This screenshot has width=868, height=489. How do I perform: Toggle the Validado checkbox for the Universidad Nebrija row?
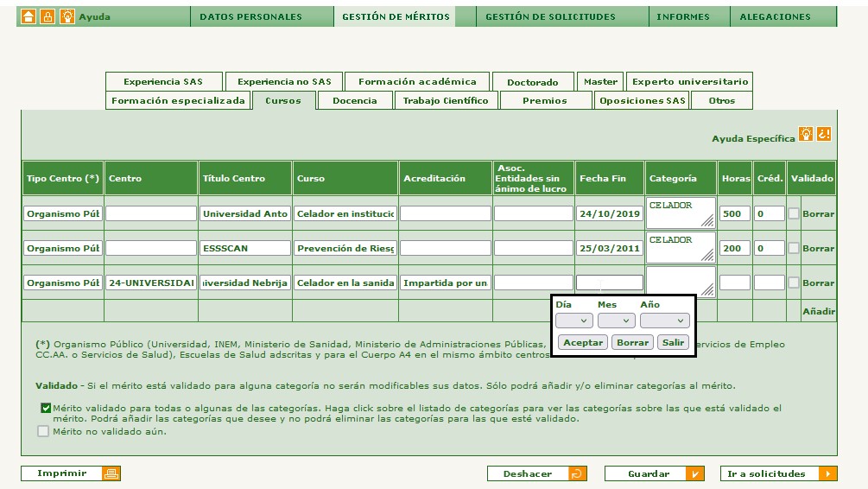[793, 283]
